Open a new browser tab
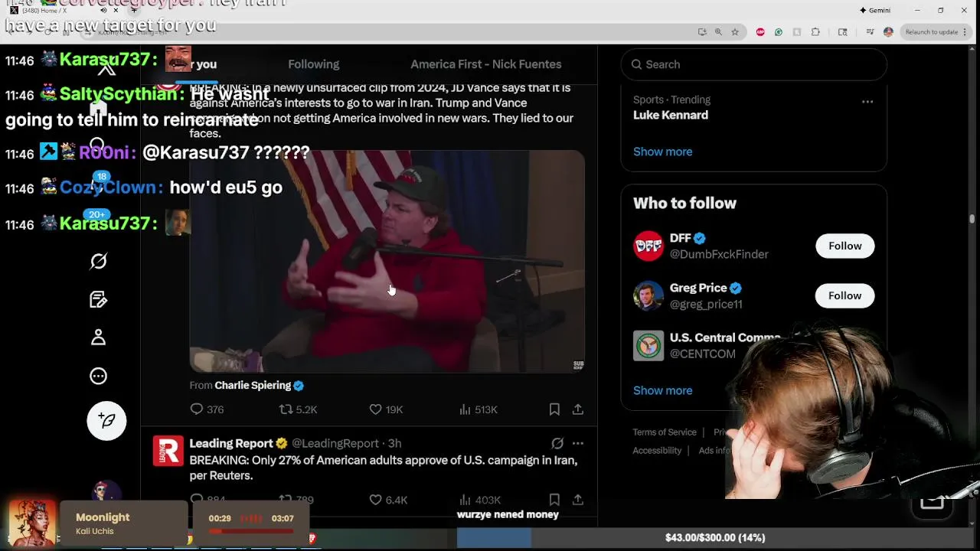Image resolution: width=980 pixels, height=551 pixels. point(134,10)
